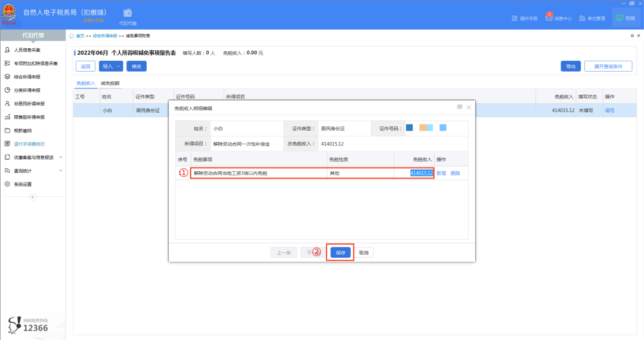The height and width of the screenshot is (340, 644).
Task: Click the 在线 online service icon
Action: pos(620,18)
